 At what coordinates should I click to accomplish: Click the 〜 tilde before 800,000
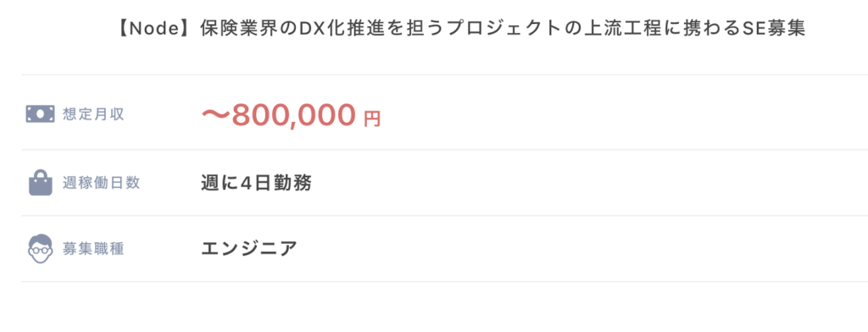[x=216, y=115]
